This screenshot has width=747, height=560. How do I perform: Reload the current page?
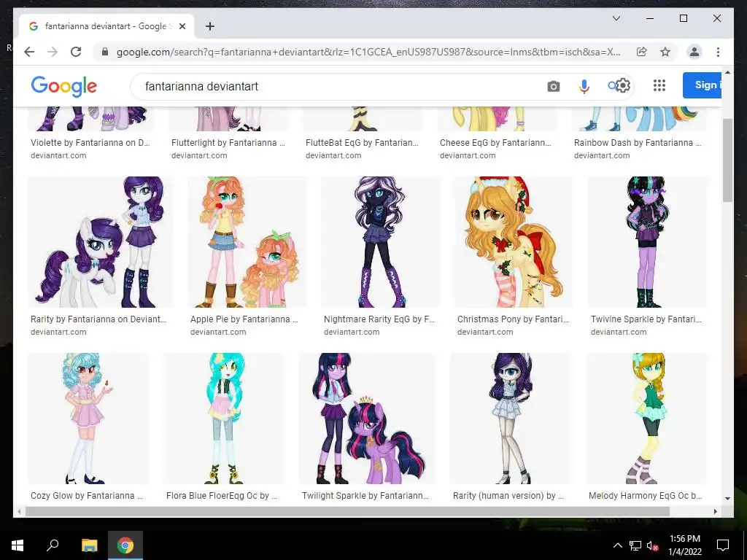(x=76, y=52)
